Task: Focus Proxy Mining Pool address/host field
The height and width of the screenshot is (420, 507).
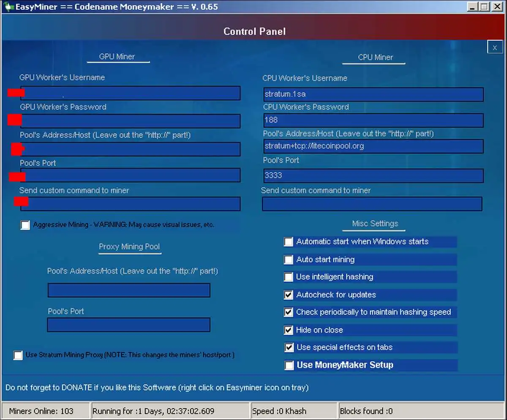Action: click(x=129, y=290)
